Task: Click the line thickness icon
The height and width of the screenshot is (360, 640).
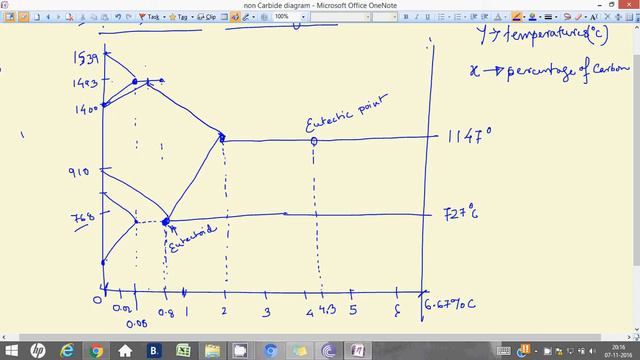Action: (x=548, y=17)
